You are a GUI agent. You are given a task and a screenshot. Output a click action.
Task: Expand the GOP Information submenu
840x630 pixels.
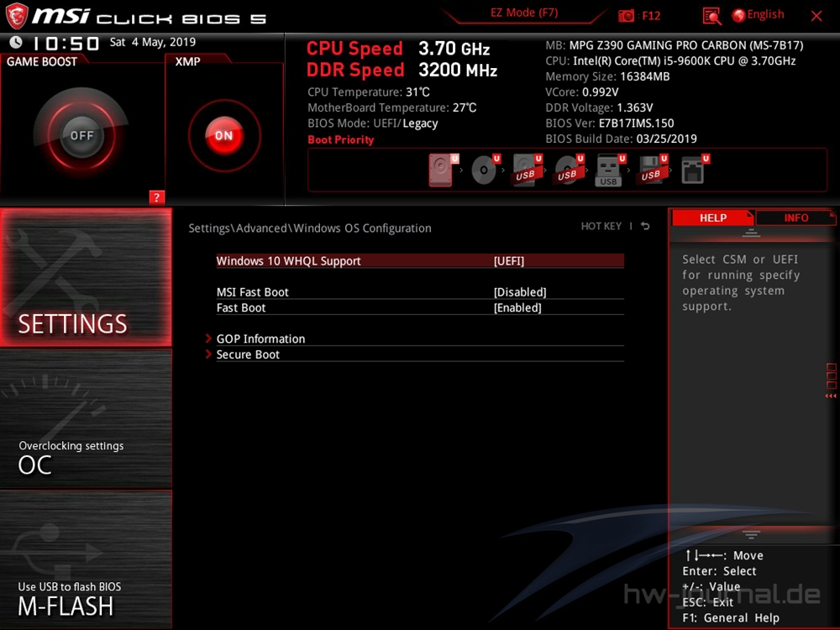pyautogui.click(x=260, y=339)
